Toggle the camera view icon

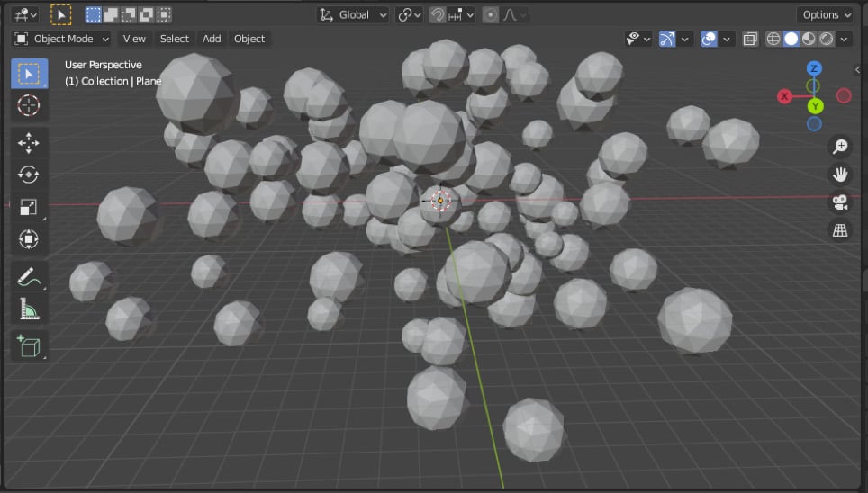coord(840,202)
